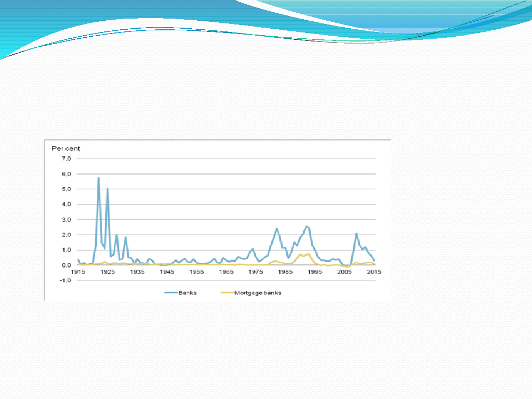Click the 1945 x-axis year label
The image size is (532, 399).
167,272
